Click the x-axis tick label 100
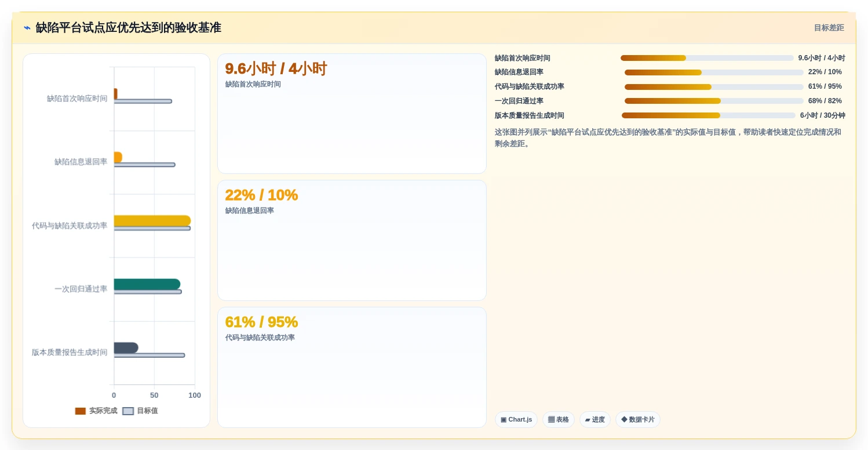The height and width of the screenshot is (450, 868). coord(195,395)
